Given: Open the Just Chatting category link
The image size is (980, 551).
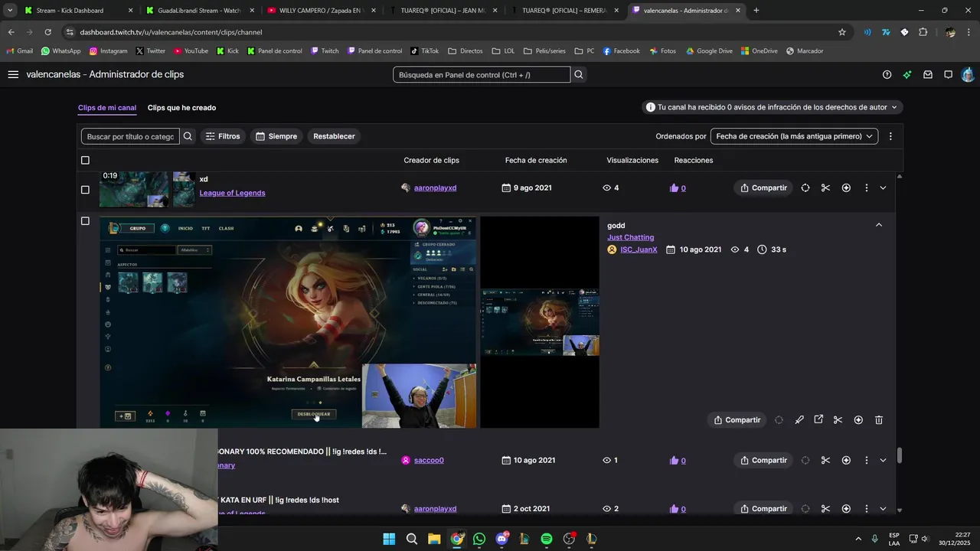Looking at the screenshot, I should pyautogui.click(x=631, y=237).
